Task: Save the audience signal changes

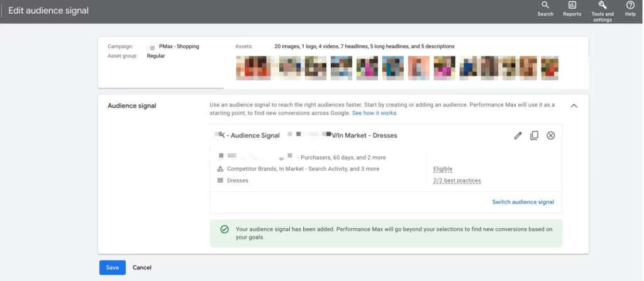Action: pos(113,267)
